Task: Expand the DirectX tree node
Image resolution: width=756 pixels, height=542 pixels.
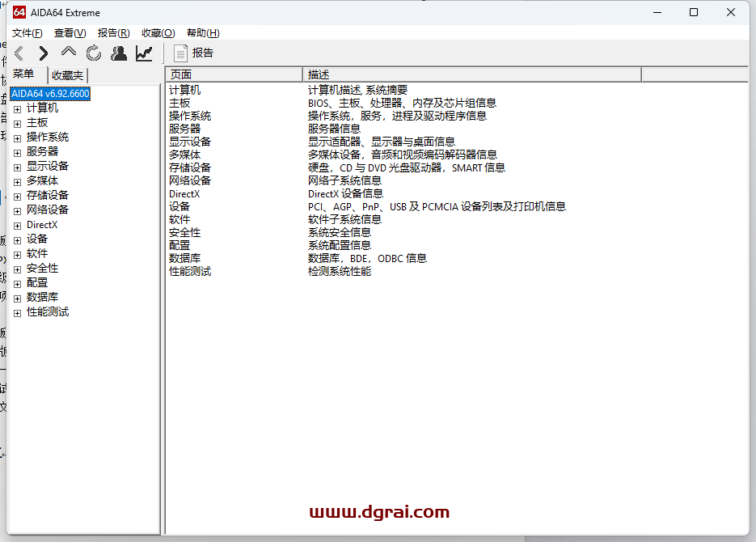Action: coord(17,226)
